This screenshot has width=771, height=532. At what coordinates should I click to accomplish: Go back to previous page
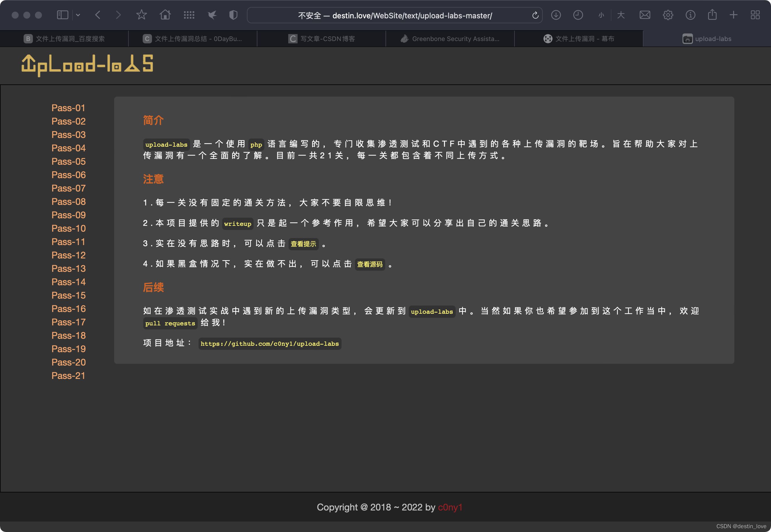click(98, 15)
